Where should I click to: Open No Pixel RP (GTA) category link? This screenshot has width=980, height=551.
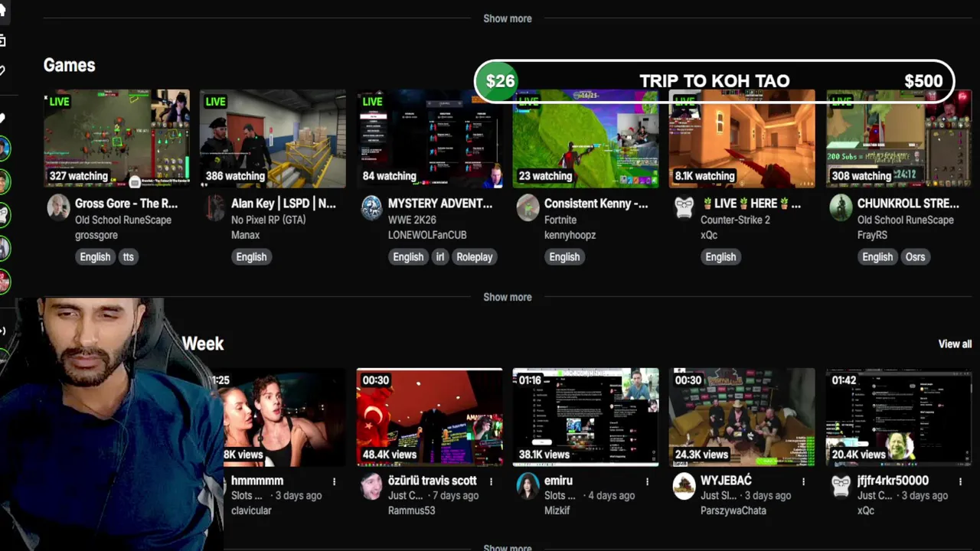[268, 220]
